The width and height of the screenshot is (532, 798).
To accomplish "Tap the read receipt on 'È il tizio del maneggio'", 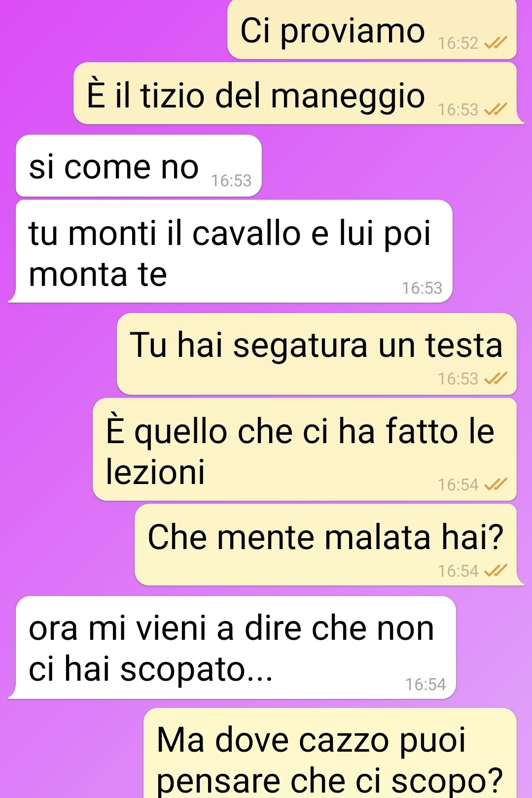I will pyautogui.click(x=496, y=109).
